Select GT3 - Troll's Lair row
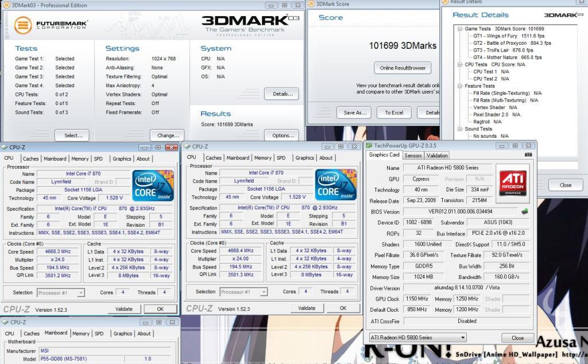Screen dimensions: 588x364 (x=503, y=50)
